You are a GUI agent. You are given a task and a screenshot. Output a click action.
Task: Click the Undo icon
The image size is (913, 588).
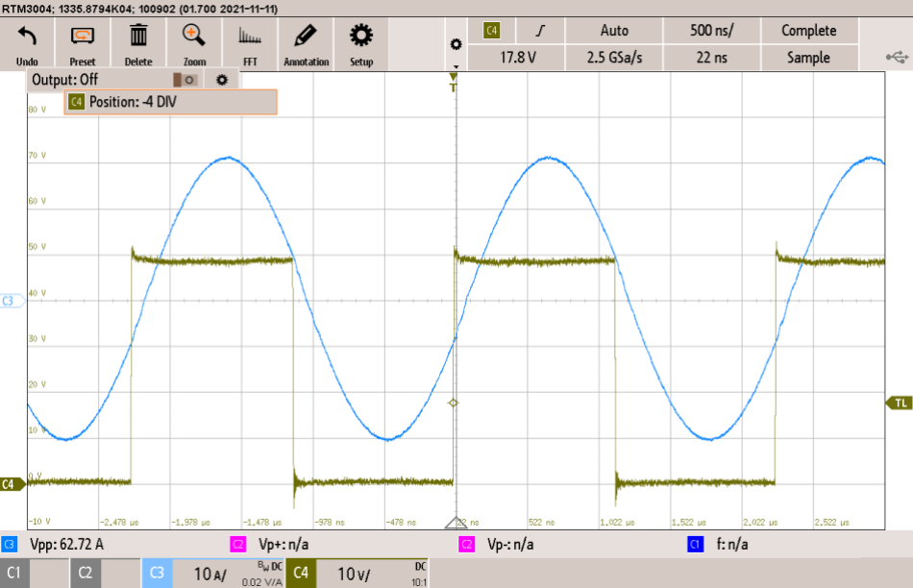coord(27,44)
